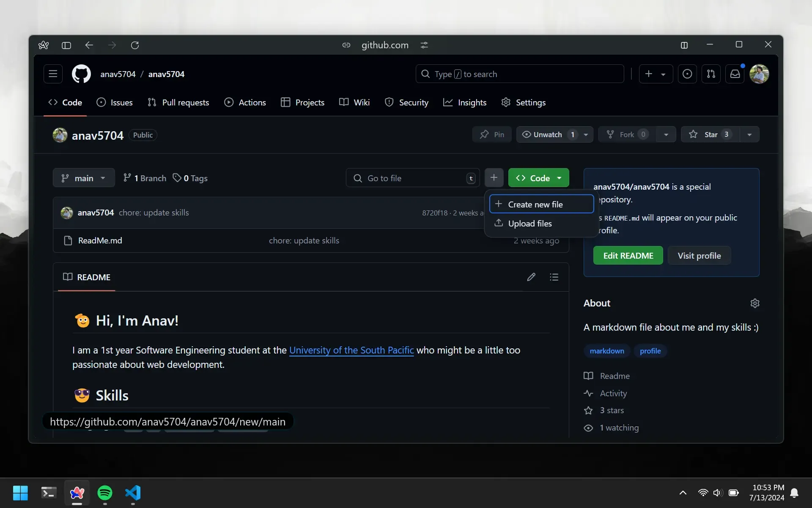The image size is (812, 508).
Task: Open University of the South Pacific link
Action: pos(351,350)
